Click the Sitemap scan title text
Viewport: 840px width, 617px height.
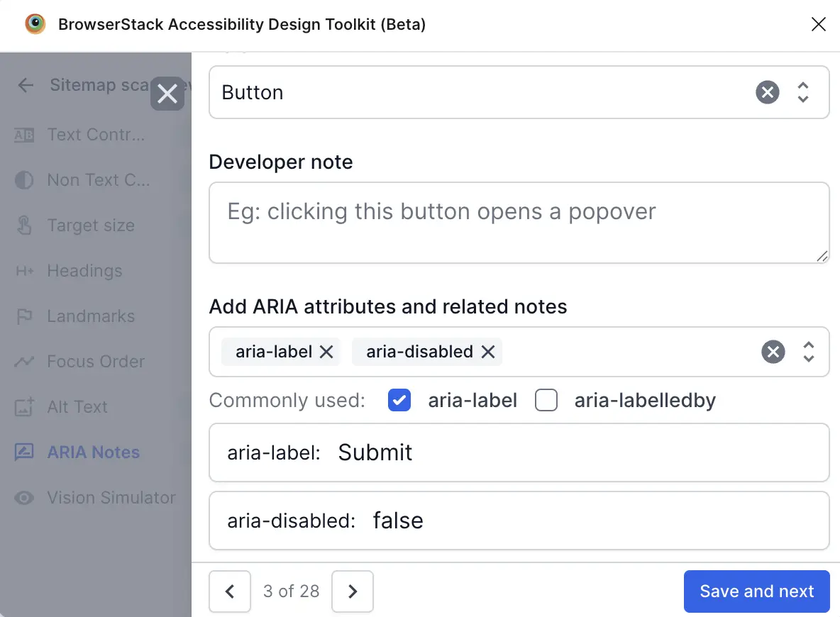click(99, 84)
